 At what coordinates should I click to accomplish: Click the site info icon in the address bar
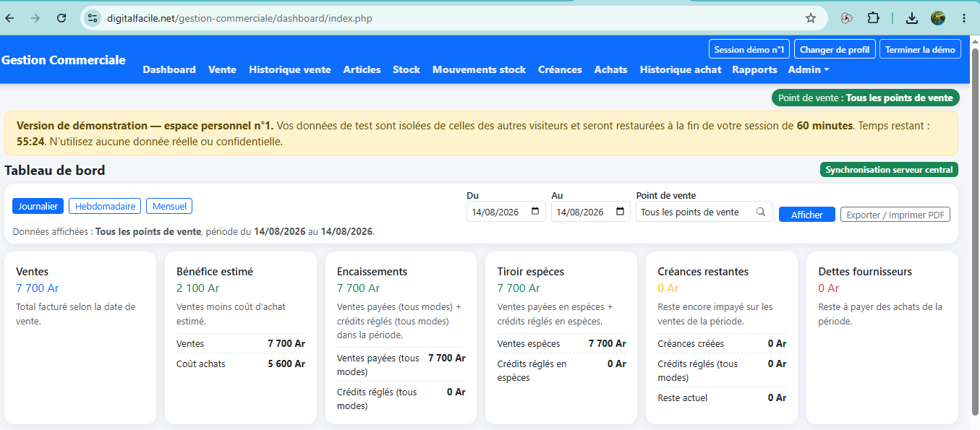92,18
